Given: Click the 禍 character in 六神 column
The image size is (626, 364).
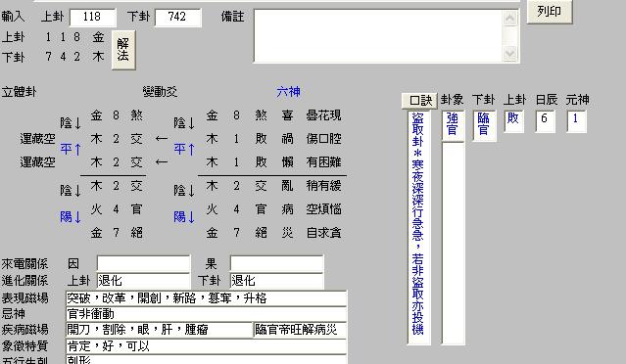Looking at the screenshot, I should 287,139.
